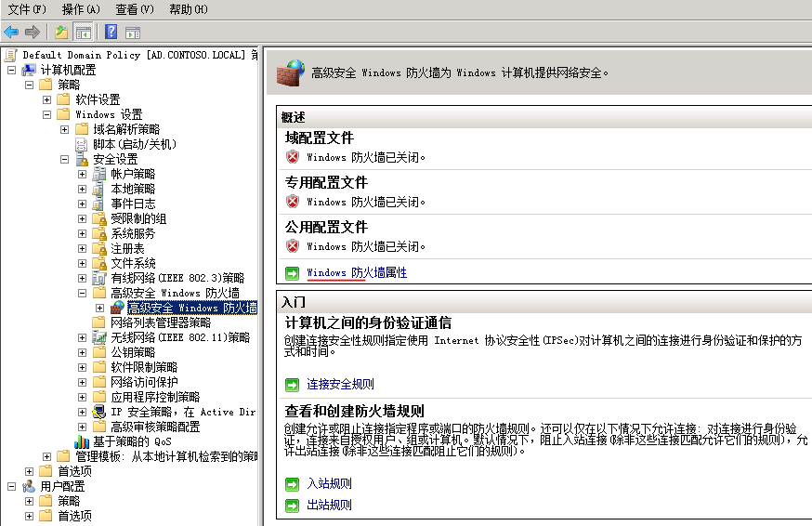Click the 有线网络(IEEE 802.3)策略 icon
Viewport: 812px width, 526px height.
pos(98,278)
